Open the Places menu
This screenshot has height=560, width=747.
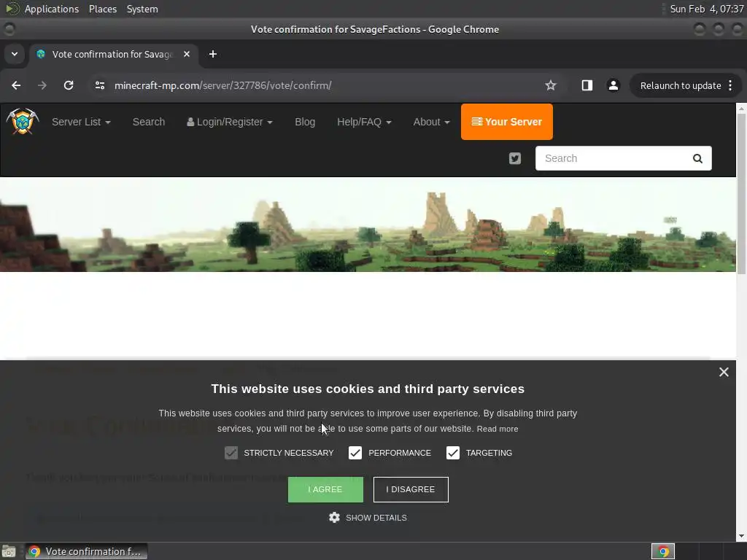[x=103, y=9]
